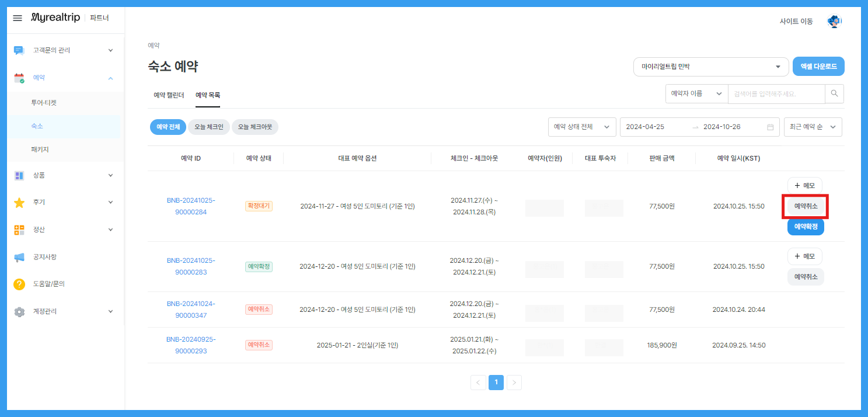Click the 엑셀 다운로드 button
Screen dimensions: 868x417
pyautogui.click(x=818, y=66)
